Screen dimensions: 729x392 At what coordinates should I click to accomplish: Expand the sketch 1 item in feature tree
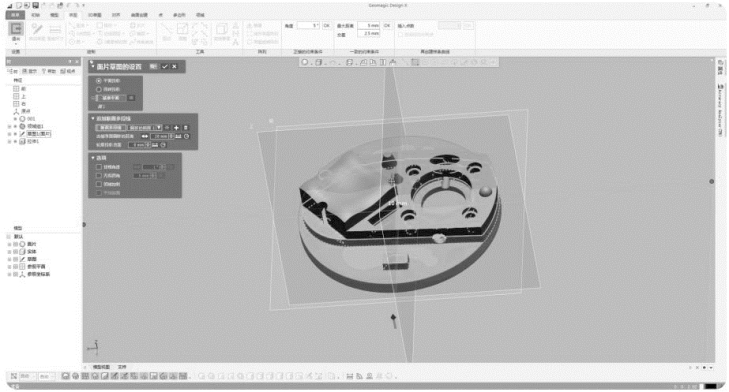pos(9,134)
